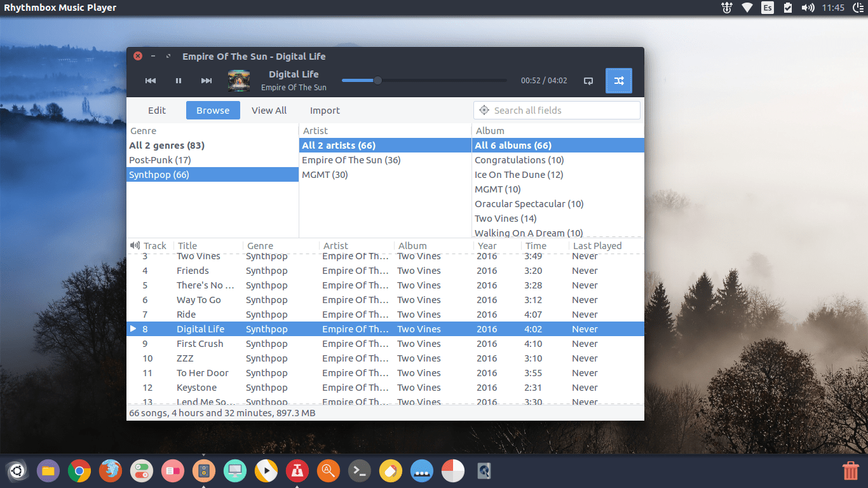868x488 pixels.
Task: Click the playback seek slider
Action: [424, 81]
